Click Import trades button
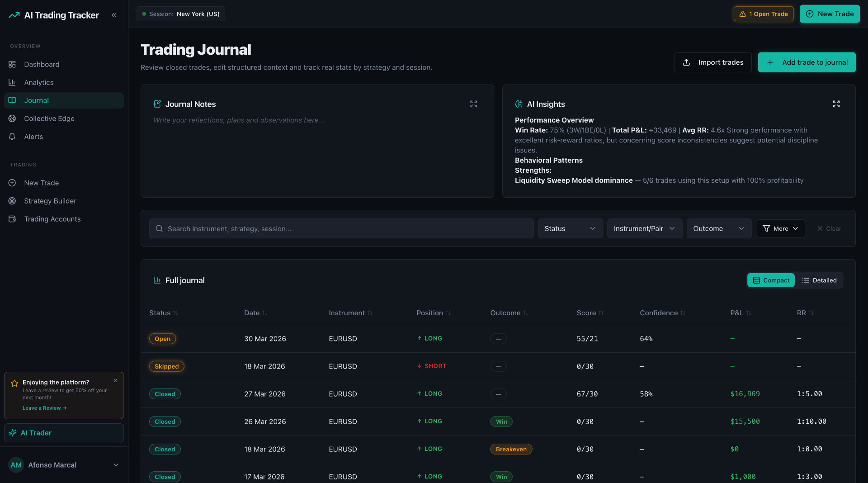 [x=712, y=62]
